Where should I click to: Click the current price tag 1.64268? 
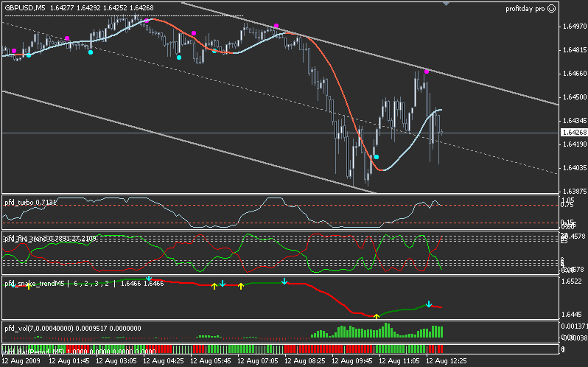tap(573, 133)
